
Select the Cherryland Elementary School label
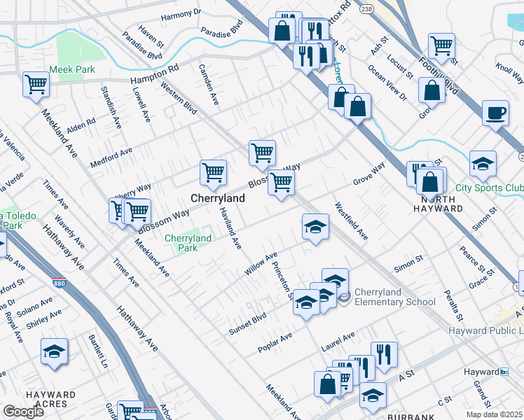tap(394, 297)
